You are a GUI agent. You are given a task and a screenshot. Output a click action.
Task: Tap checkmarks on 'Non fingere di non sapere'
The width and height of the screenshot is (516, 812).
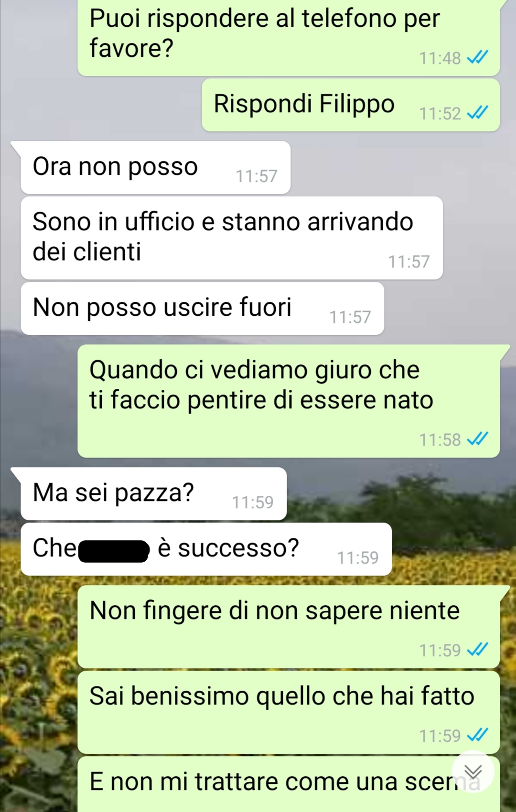tap(477, 649)
